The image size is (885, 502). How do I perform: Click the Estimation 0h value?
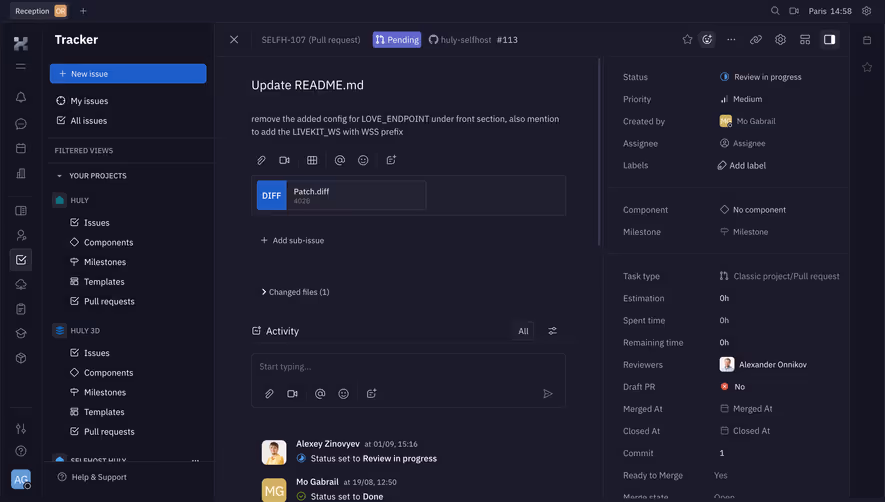(x=724, y=298)
